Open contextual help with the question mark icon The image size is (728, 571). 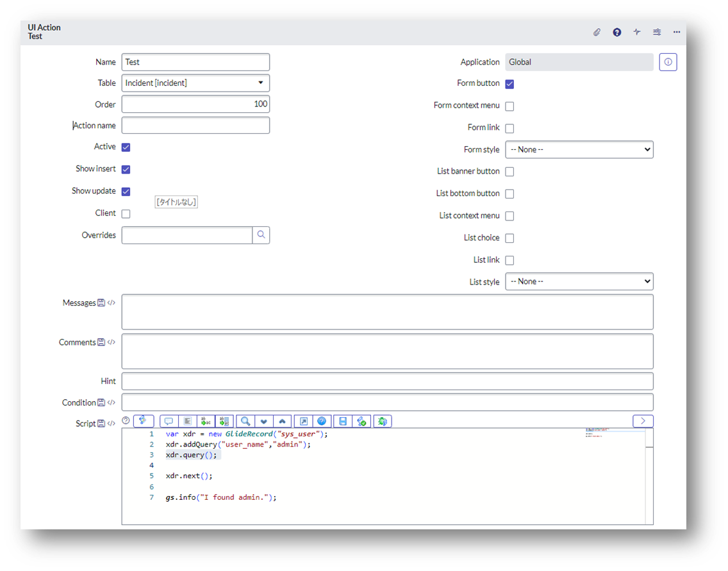(616, 32)
